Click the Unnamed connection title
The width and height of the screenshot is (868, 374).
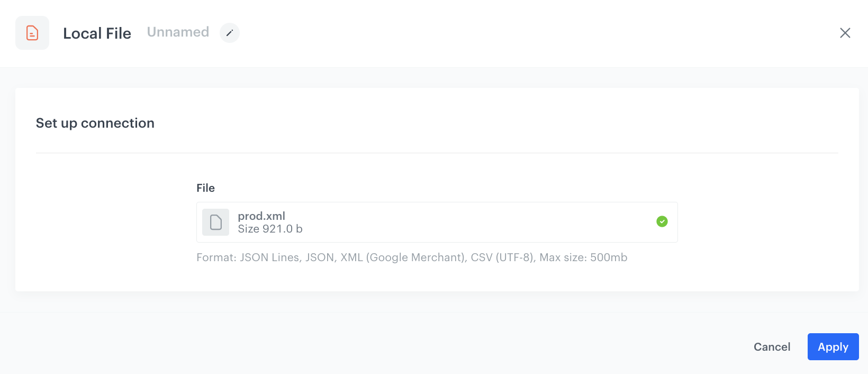(178, 32)
